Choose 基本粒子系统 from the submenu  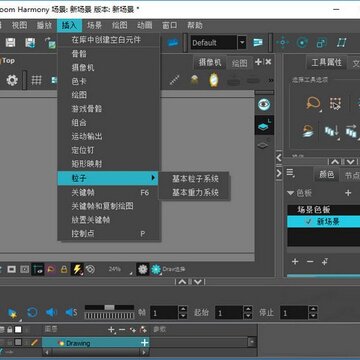195,179
